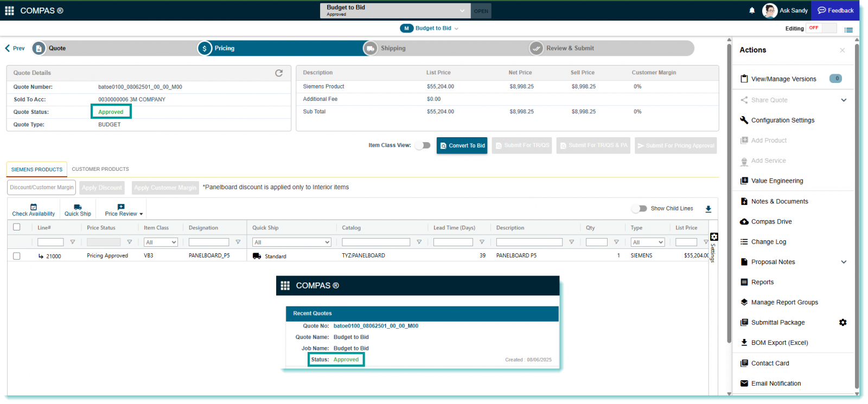Open Line# column filter funnel
The width and height of the screenshot is (868, 404).
[x=72, y=242]
